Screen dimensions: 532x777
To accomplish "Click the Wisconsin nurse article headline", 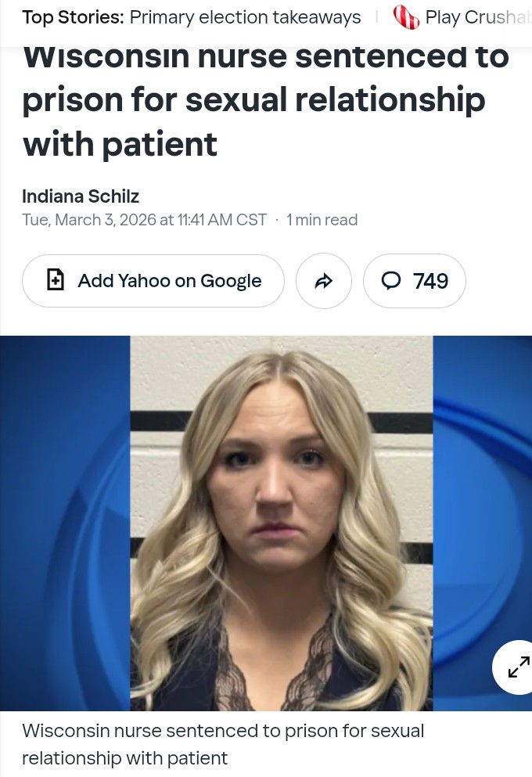I will (266, 101).
